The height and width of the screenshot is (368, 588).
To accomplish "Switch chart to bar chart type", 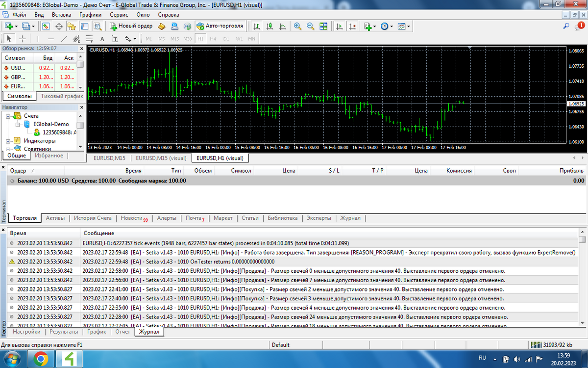I will 256,26.
